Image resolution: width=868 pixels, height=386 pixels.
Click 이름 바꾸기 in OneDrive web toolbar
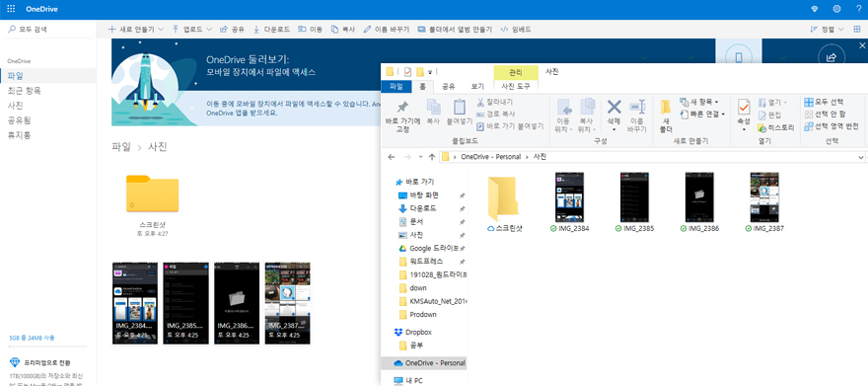click(387, 30)
